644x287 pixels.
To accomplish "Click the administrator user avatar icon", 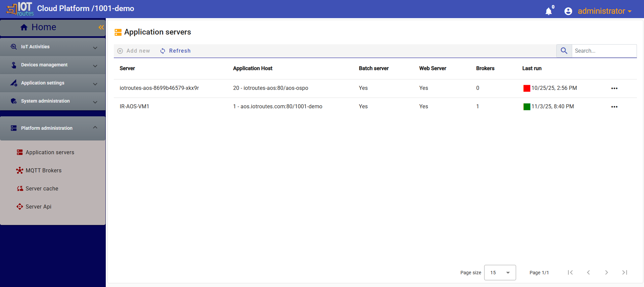I will click(568, 11).
